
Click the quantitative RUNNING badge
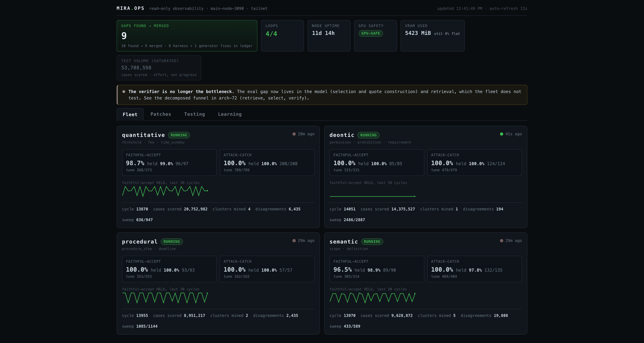pyautogui.click(x=179, y=135)
